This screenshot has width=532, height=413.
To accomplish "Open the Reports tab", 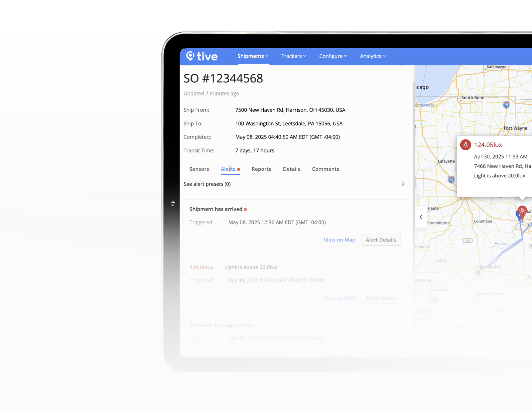I will [261, 169].
